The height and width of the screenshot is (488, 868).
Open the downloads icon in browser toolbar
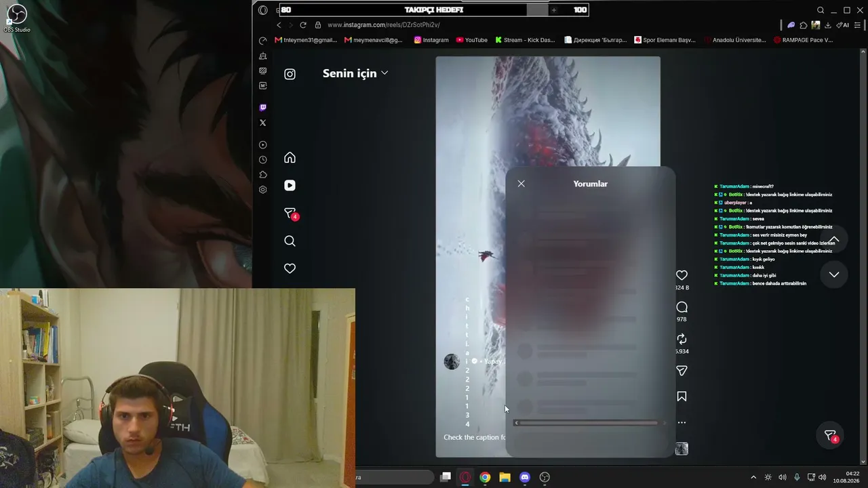coord(828,25)
